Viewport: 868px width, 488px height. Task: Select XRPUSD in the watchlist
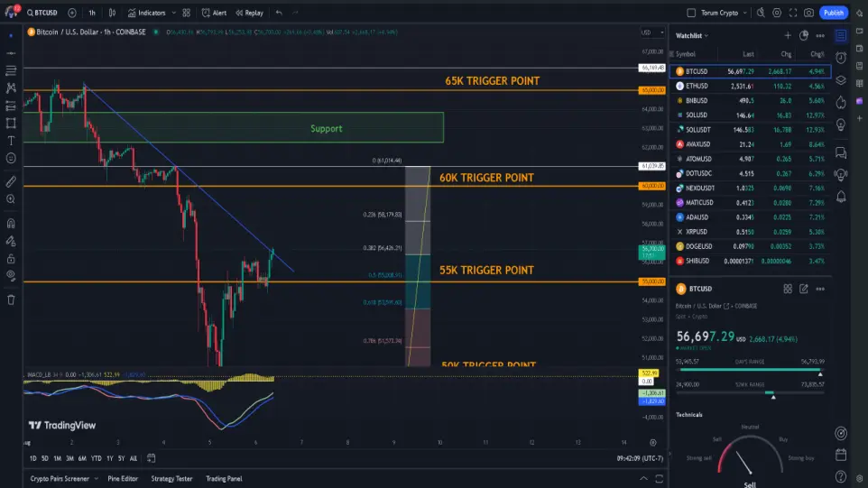[750, 232]
